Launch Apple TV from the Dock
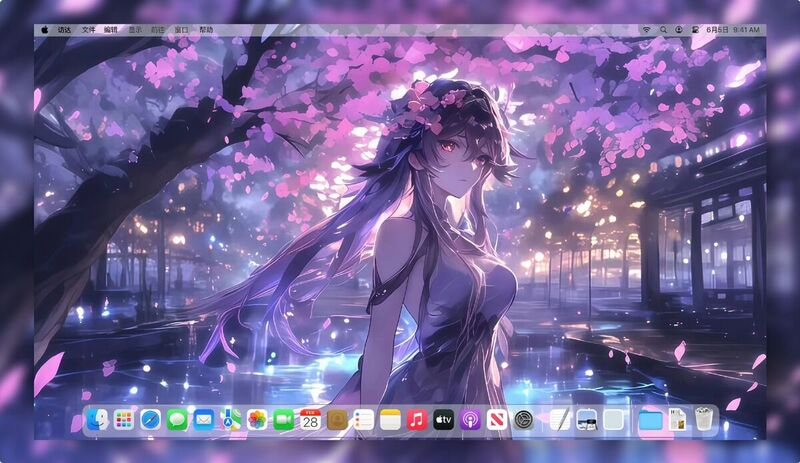The width and height of the screenshot is (800, 463). point(443,420)
